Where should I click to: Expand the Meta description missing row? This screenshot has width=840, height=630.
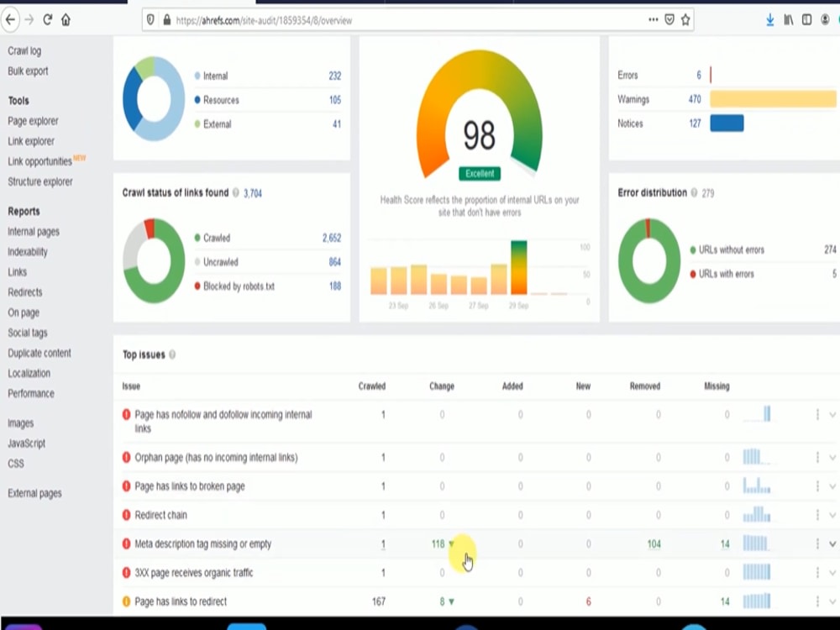(x=832, y=543)
